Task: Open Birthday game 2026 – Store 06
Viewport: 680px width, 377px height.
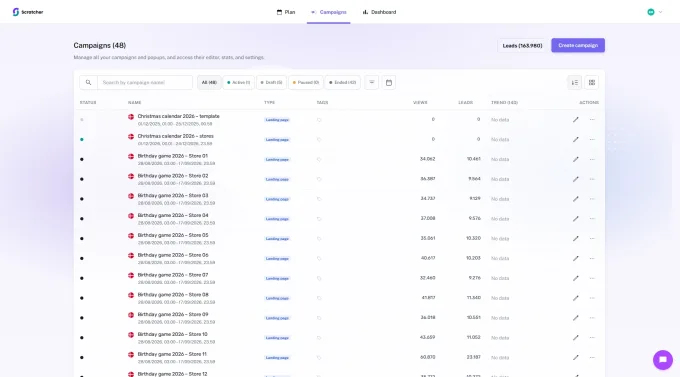Action: coord(173,255)
